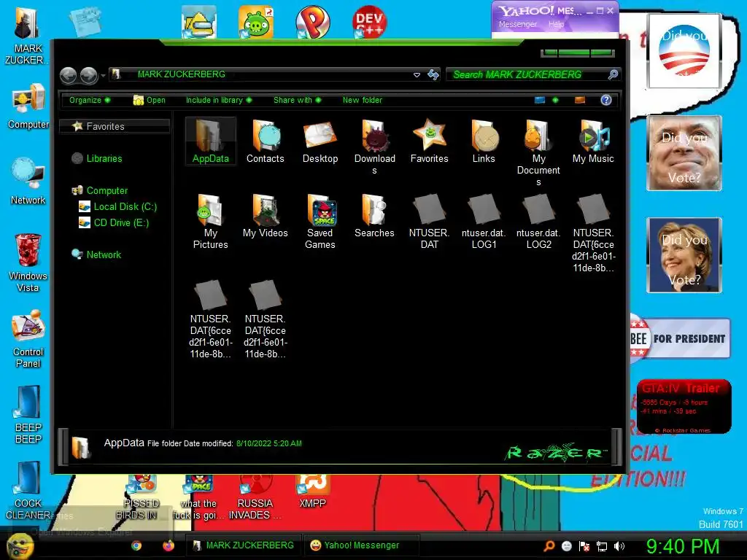
Task: Switch to MARK ZUCKERBERG taskbar button
Action: (x=243, y=545)
